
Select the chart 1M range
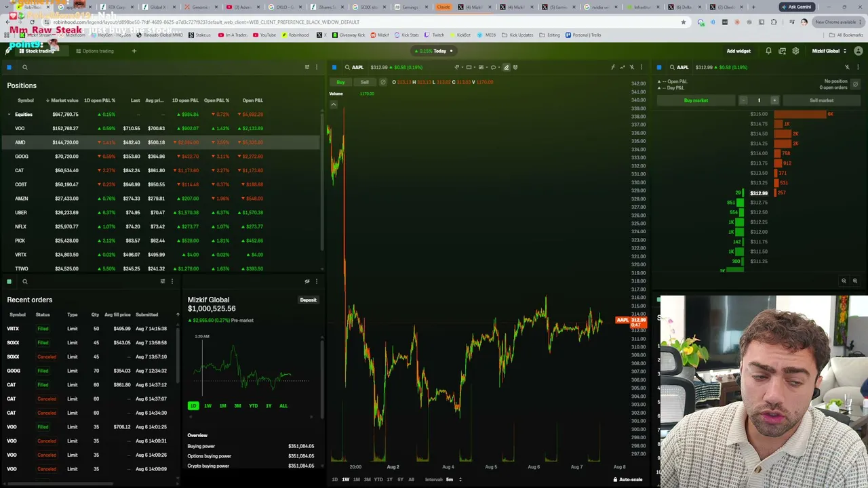pyautogui.click(x=356, y=480)
